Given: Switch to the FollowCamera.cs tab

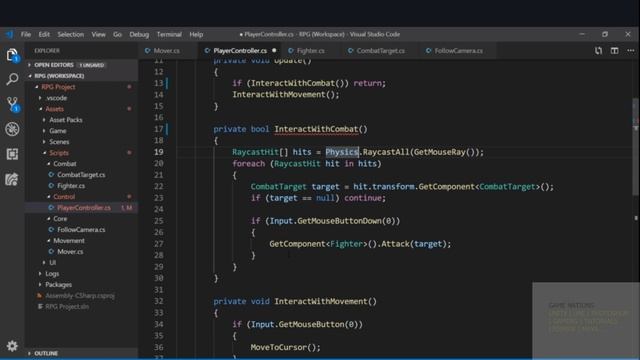Looking at the screenshot, I should [x=458, y=51].
